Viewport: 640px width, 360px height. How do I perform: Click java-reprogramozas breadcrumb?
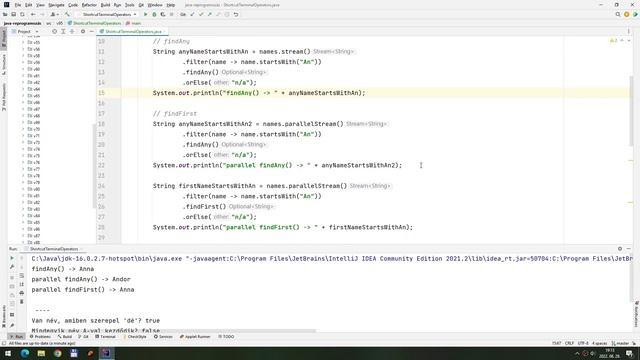(x=22, y=23)
